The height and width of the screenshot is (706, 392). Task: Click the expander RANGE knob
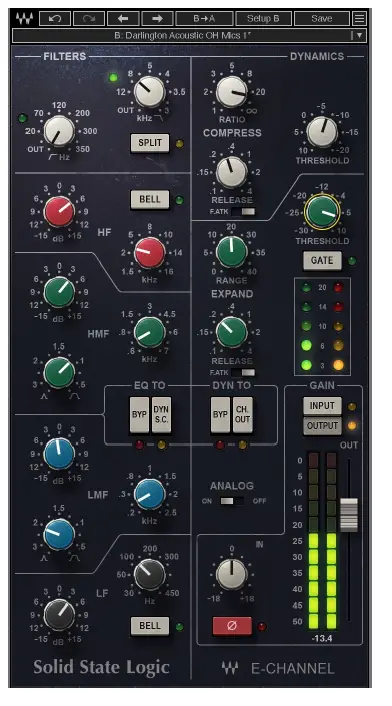[231, 252]
